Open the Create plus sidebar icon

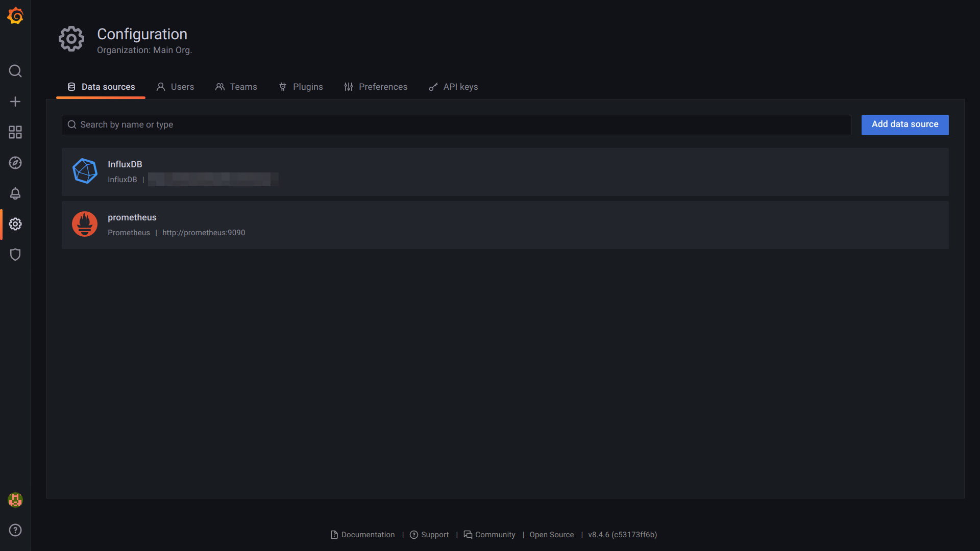tap(15, 102)
